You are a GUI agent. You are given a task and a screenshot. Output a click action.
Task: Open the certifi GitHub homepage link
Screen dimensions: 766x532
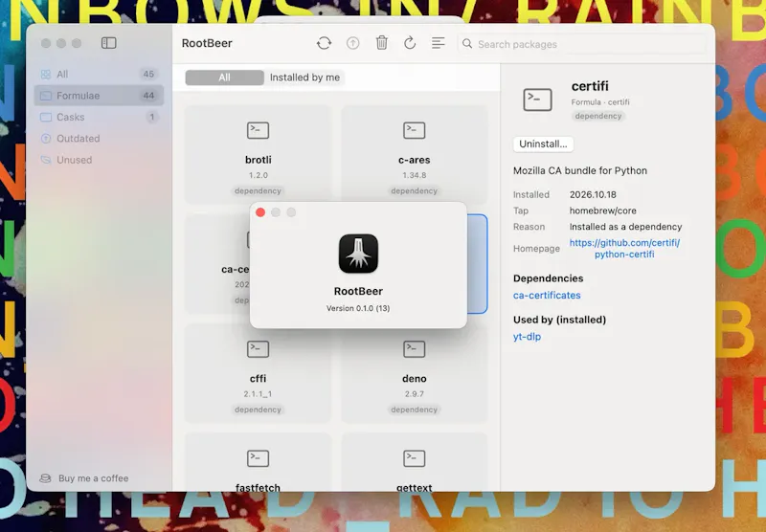(624, 249)
